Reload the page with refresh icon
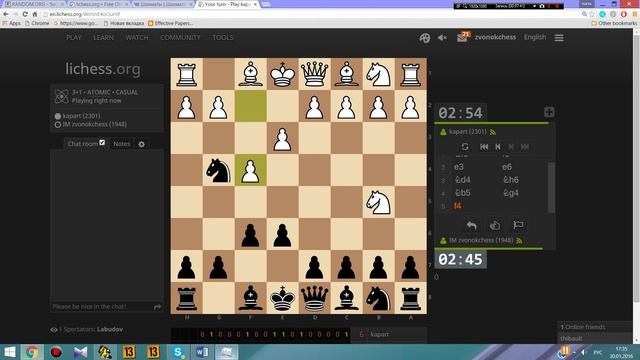 point(25,14)
